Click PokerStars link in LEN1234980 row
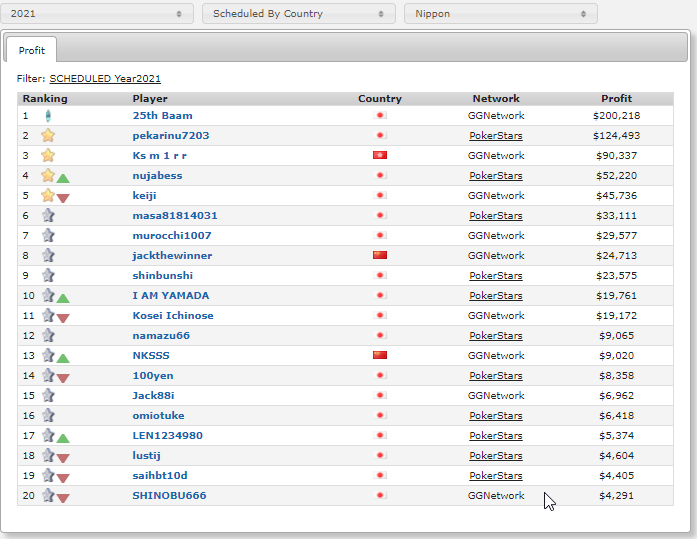This screenshot has height=539, width=697. click(496, 435)
